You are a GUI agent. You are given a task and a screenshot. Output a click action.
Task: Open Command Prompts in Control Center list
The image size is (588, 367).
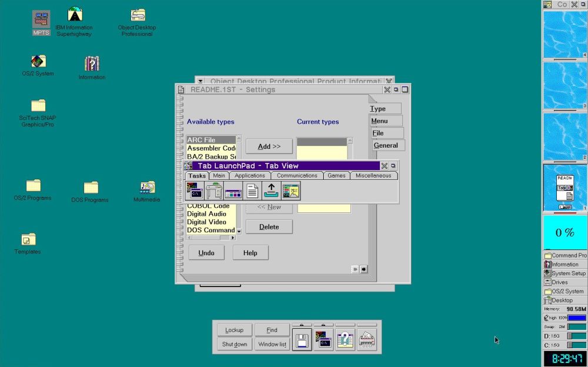(566, 255)
